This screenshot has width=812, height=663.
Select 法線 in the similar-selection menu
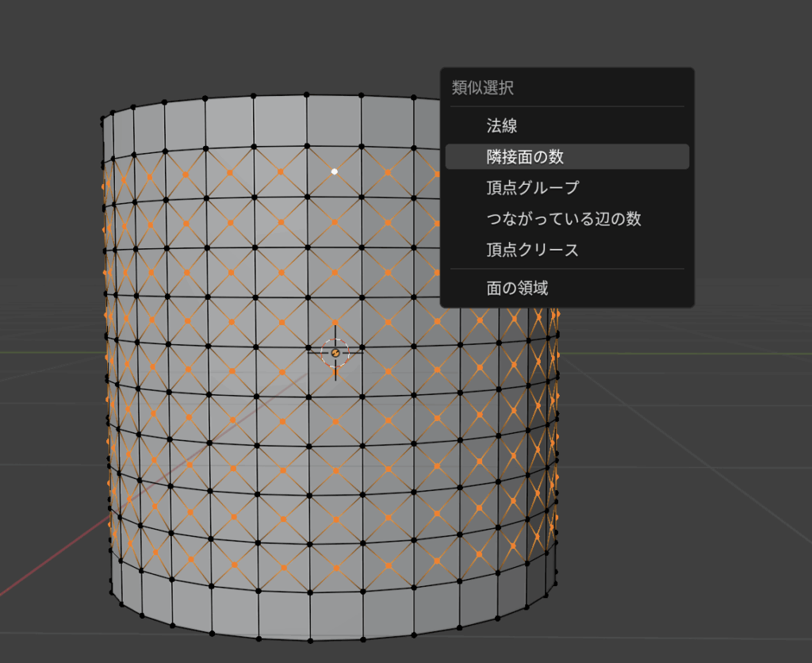[x=502, y=125]
